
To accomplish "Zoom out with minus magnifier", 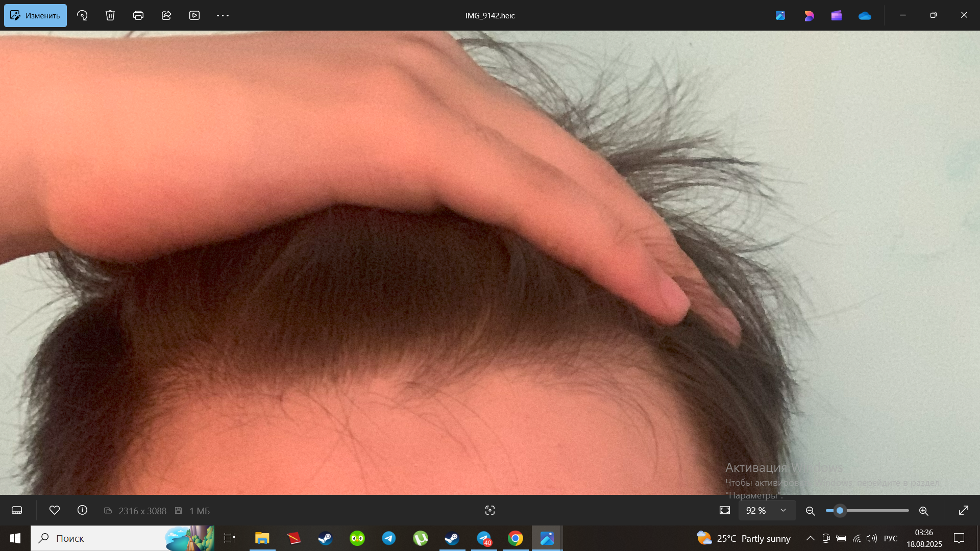I will [x=810, y=511].
